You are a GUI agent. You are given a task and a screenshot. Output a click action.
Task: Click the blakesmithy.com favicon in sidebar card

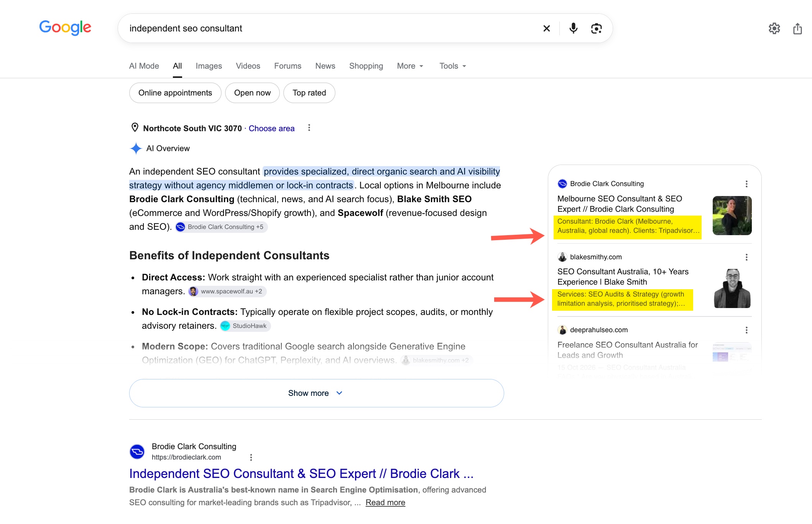point(562,257)
